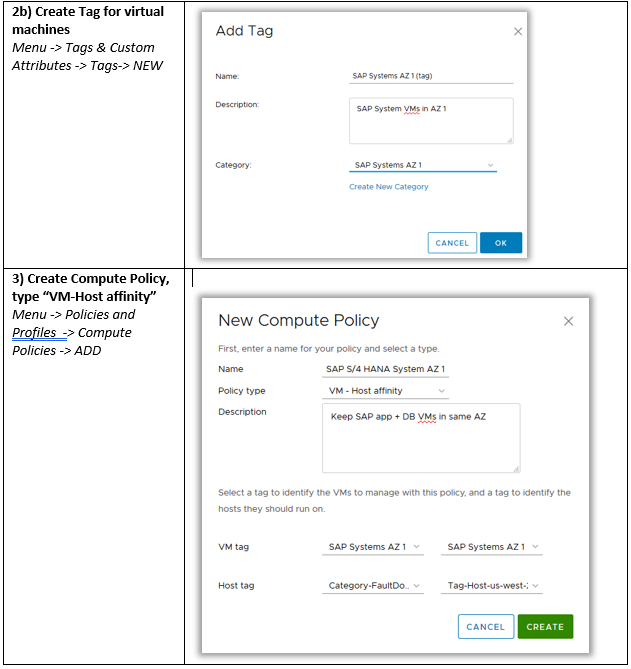631x669 pixels.
Task: Click the green Create button
Action: click(x=545, y=627)
